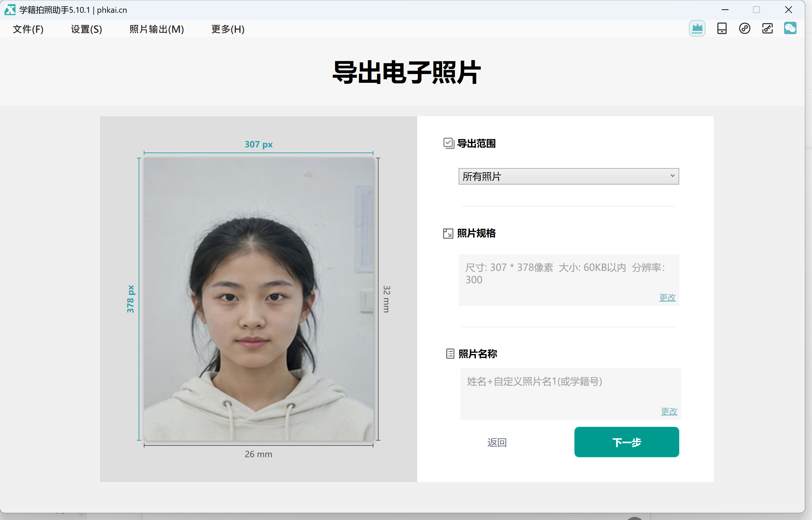The width and height of the screenshot is (812, 520).
Task: Click the app logo in title bar
Action: point(10,10)
